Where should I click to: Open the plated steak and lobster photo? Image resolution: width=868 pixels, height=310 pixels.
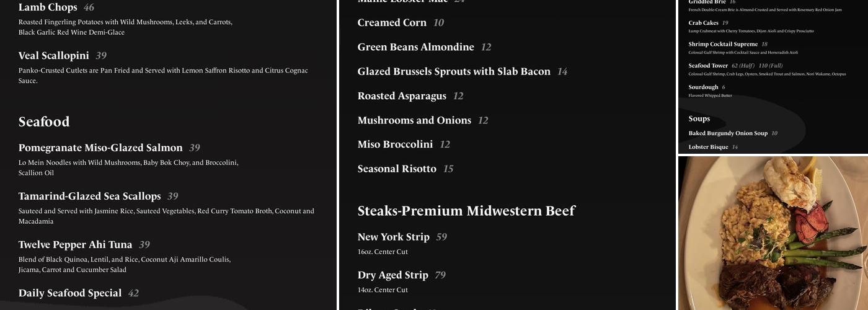[773, 233]
